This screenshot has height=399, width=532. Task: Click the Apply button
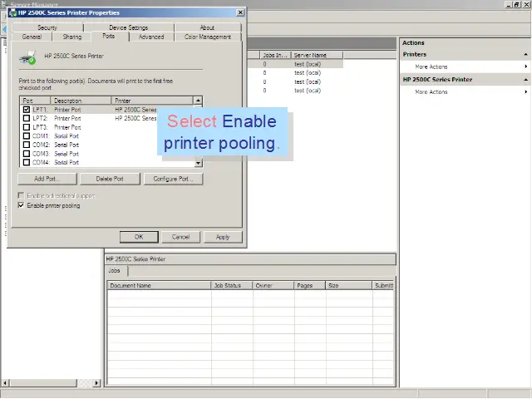click(223, 237)
